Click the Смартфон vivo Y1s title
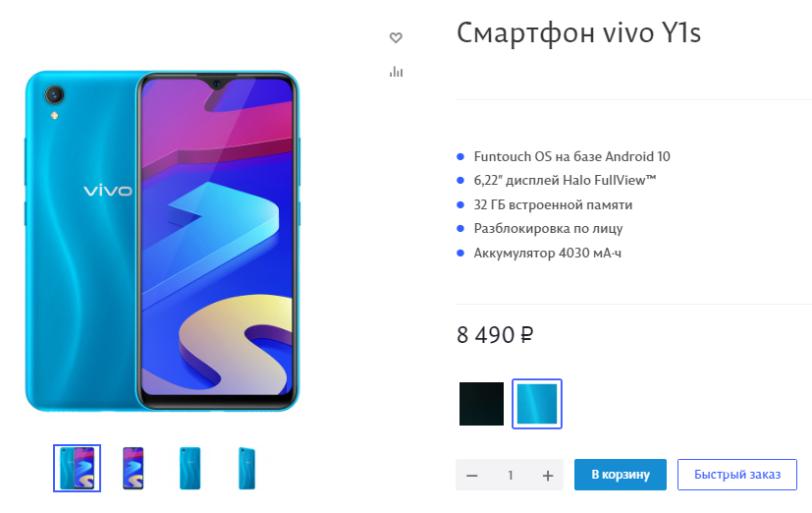Image resolution: width=812 pixels, height=513 pixels. point(578,33)
